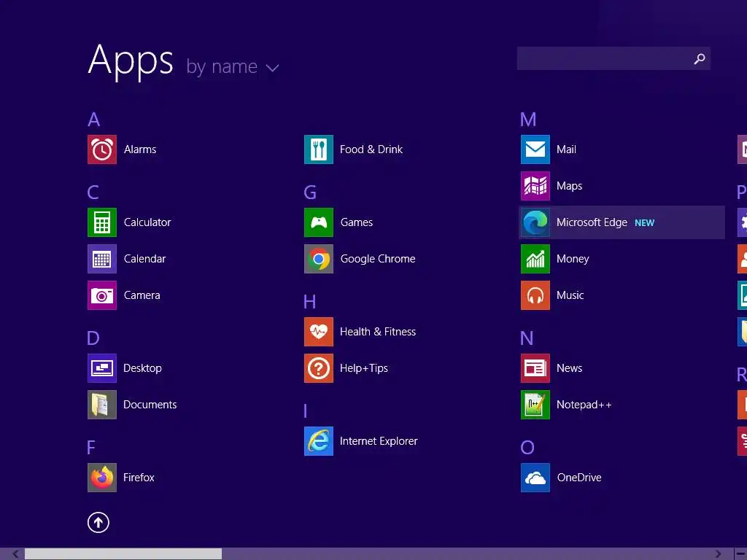This screenshot has width=747, height=560.
Task: Click the letter H group header
Action: click(309, 301)
